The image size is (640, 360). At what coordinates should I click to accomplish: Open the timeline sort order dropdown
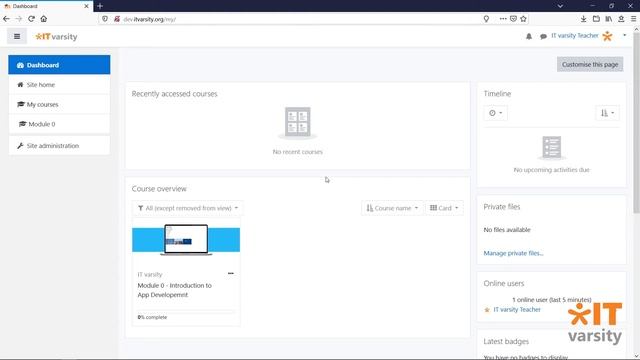click(607, 113)
